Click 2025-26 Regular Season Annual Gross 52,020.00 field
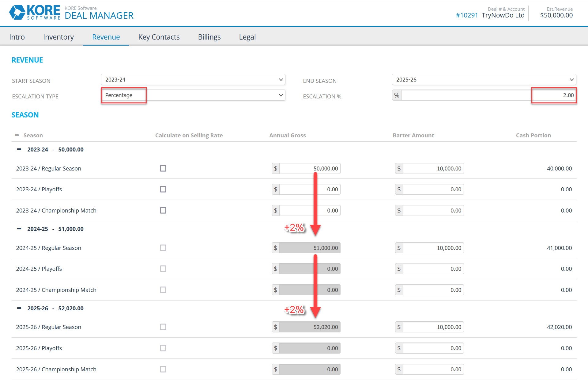 [310, 327]
